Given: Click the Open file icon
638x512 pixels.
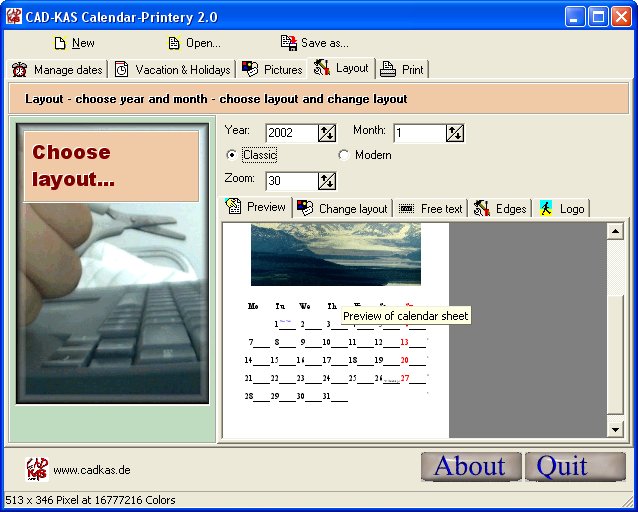Looking at the screenshot, I should [x=174, y=43].
